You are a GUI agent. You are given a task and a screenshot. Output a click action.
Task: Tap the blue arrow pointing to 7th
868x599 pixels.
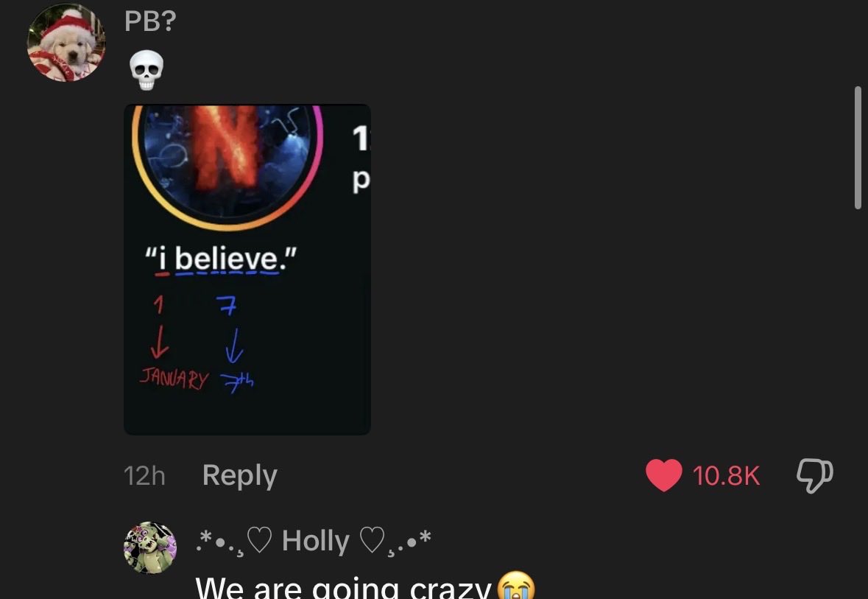[234, 346]
